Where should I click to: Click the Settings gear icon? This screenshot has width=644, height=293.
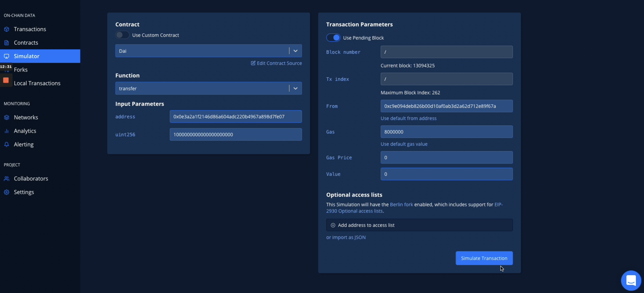[7, 192]
